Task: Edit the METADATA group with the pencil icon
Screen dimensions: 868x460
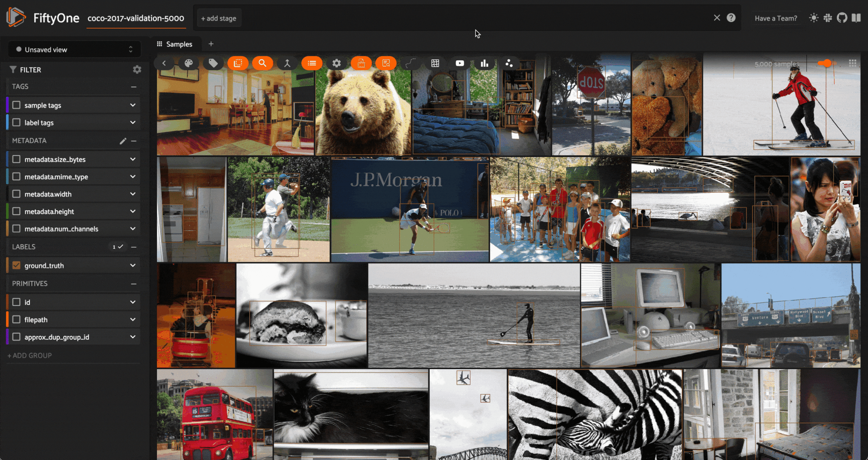Action: pyautogui.click(x=123, y=141)
